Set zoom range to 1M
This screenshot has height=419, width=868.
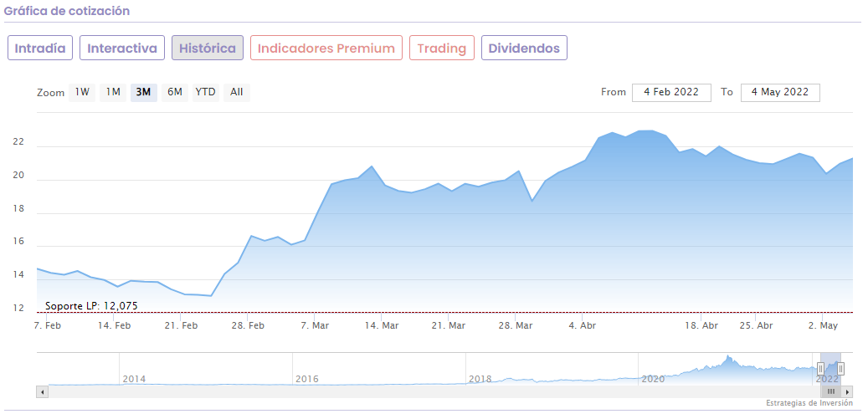113,92
